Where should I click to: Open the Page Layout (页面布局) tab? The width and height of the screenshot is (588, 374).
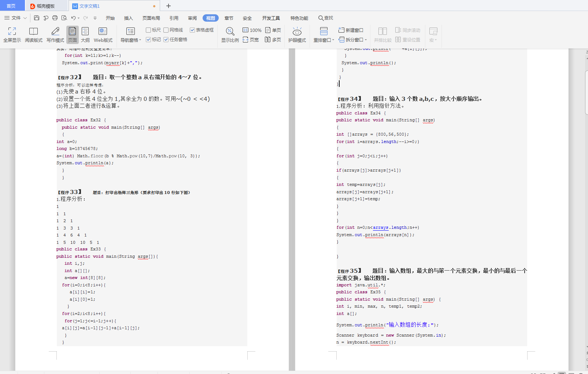point(151,18)
